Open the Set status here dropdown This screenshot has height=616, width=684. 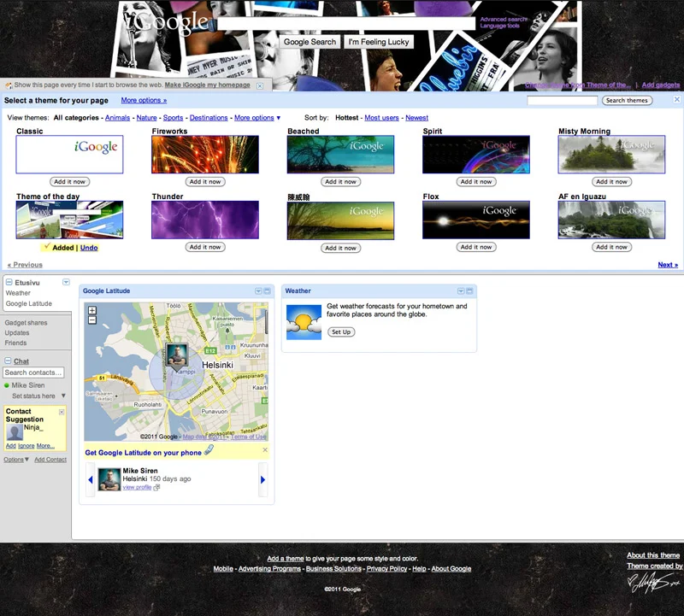[x=62, y=396]
